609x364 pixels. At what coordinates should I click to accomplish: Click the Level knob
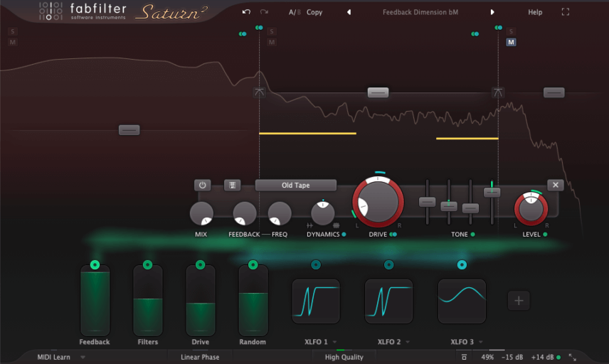coord(531,209)
